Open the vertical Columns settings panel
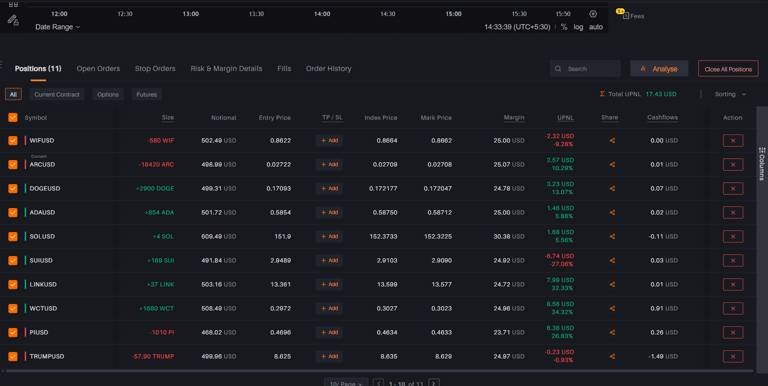 tap(762, 164)
